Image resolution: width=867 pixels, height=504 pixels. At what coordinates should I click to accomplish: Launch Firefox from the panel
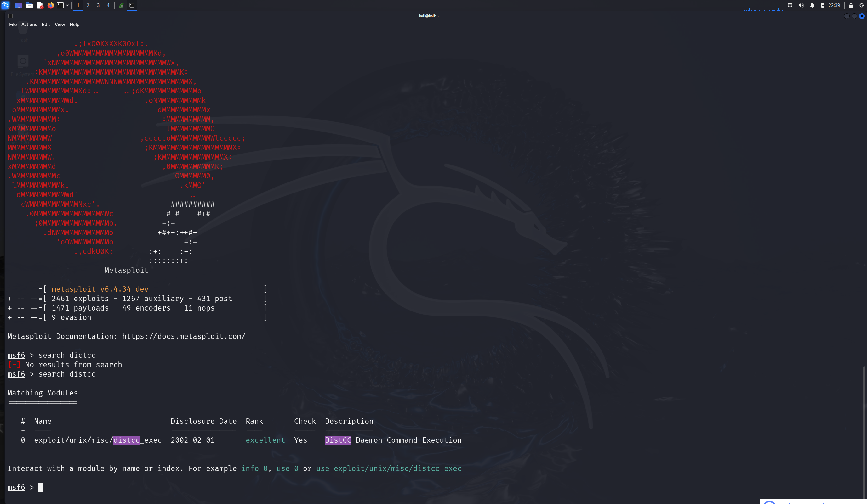(51, 5)
